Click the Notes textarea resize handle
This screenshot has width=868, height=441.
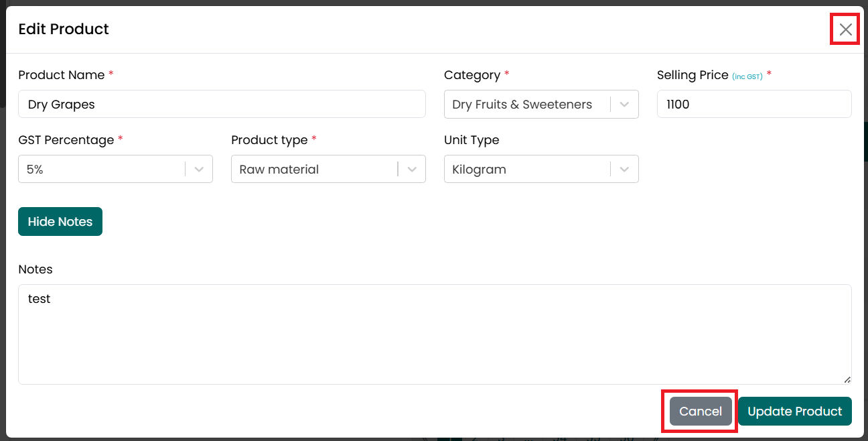[x=847, y=380]
